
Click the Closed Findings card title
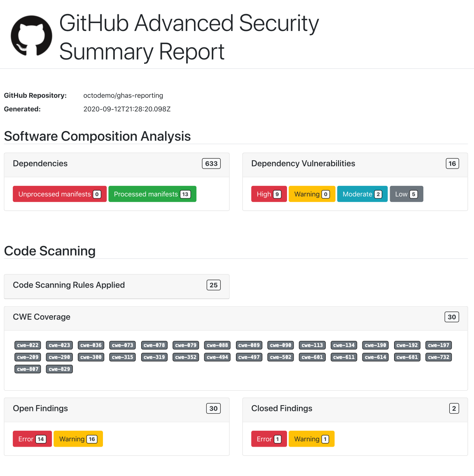tap(282, 408)
